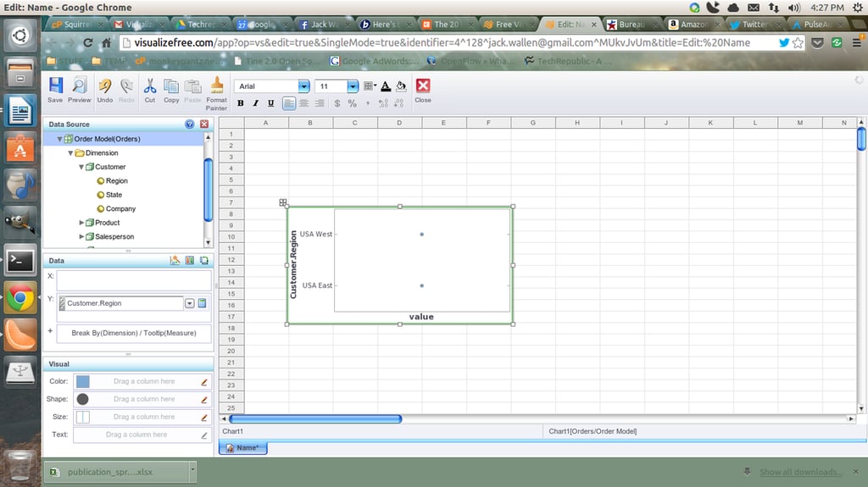Viewport: 868px width, 487px height.
Task: Open Chrome from the Ubuntu dock
Action: pos(20,298)
